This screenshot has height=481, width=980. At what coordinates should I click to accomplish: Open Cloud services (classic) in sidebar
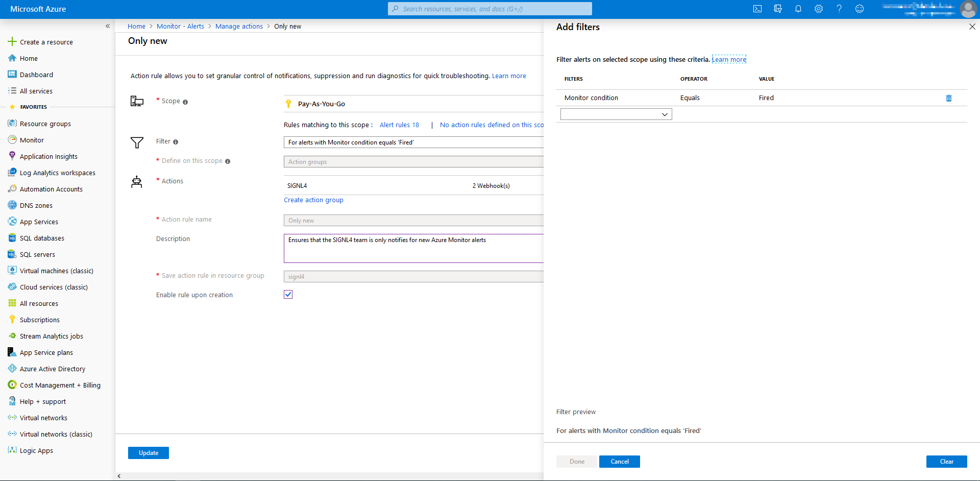54,287
